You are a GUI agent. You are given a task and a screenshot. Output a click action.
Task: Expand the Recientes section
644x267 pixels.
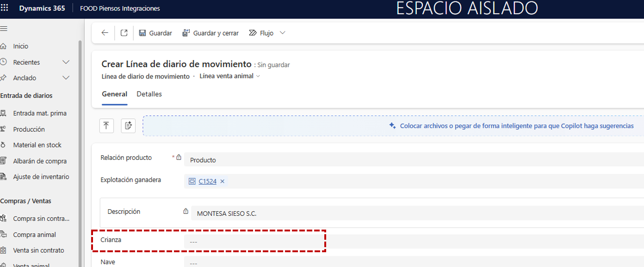click(x=66, y=62)
